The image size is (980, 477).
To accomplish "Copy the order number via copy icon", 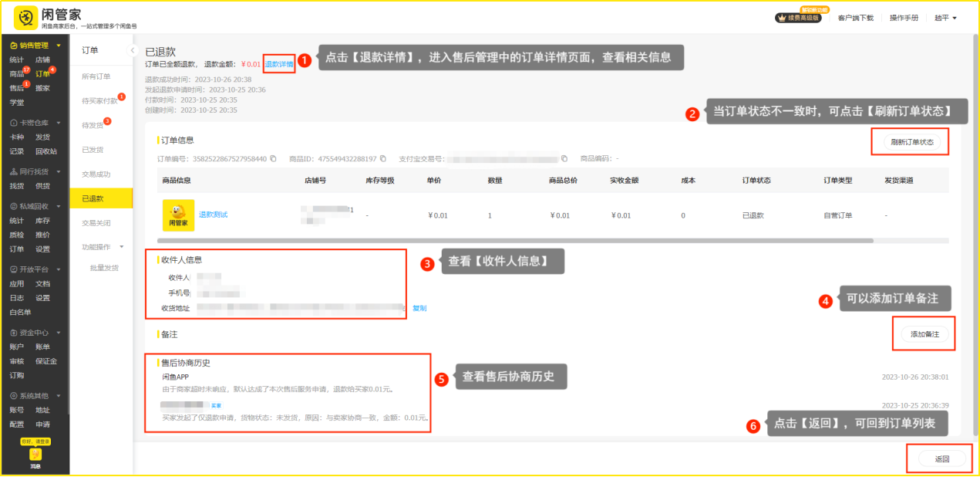I will click(x=273, y=159).
